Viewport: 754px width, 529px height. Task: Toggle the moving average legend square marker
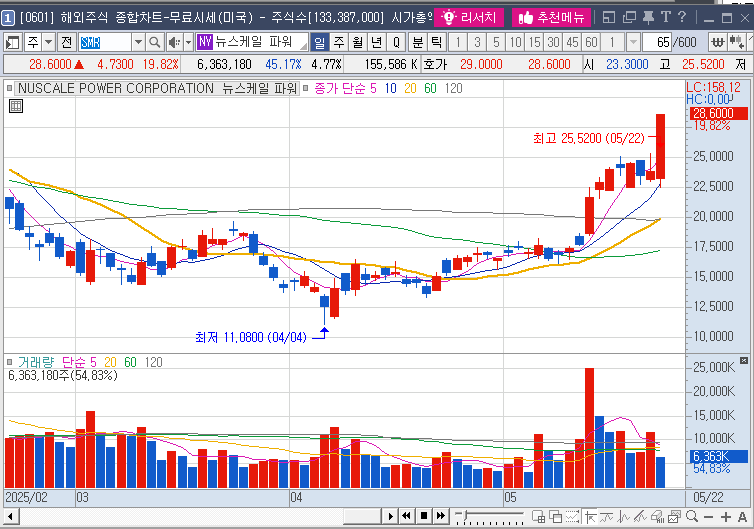pos(305,88)
